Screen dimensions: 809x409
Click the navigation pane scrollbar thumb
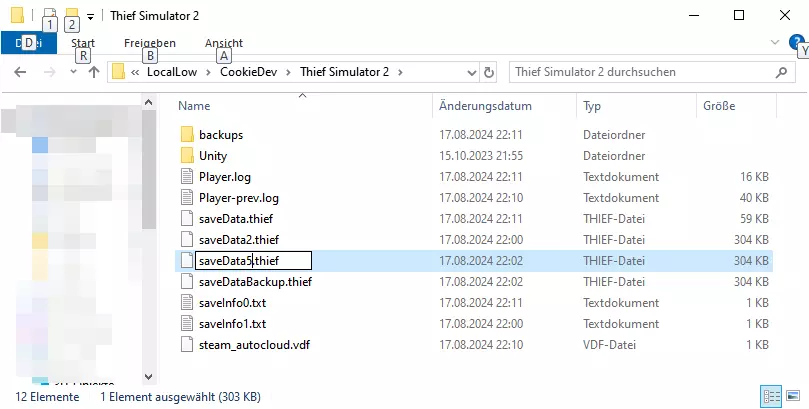pos(149,169)
